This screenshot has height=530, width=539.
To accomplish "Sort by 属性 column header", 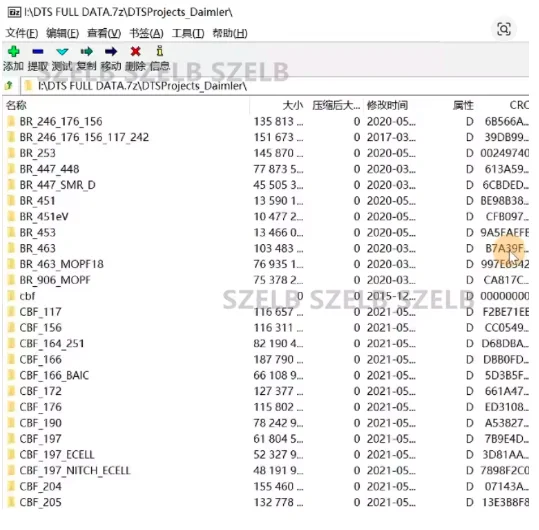I will pos(463,105).
